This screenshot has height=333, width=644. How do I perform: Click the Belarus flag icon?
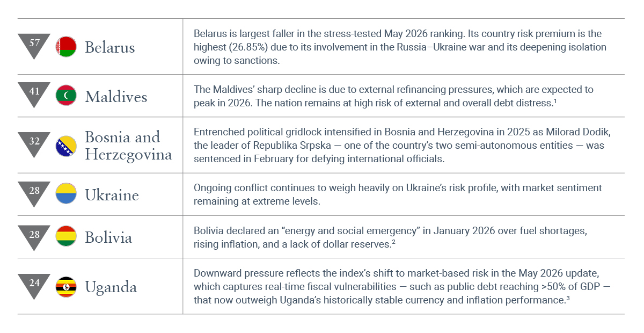click(x=66, y=47)
